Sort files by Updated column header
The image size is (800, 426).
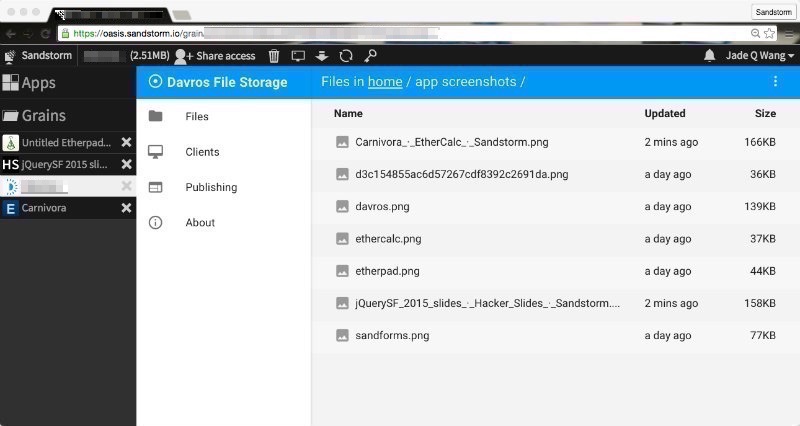tap(665, 113)
